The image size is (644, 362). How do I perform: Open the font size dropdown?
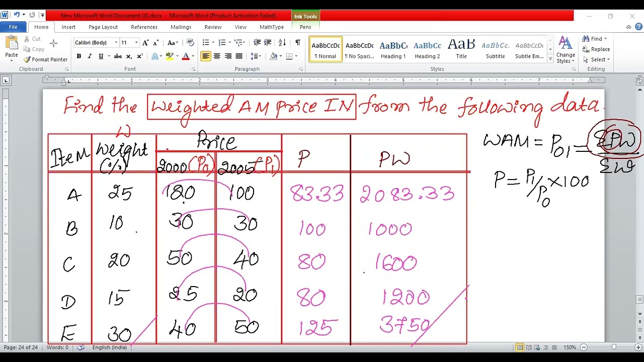(136, 43)
